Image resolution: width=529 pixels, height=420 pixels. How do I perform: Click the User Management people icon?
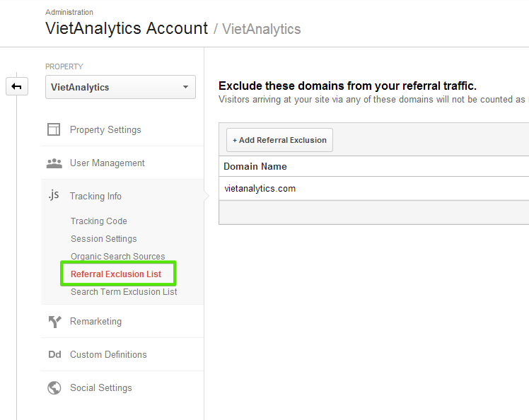click(x=54, y=163)
